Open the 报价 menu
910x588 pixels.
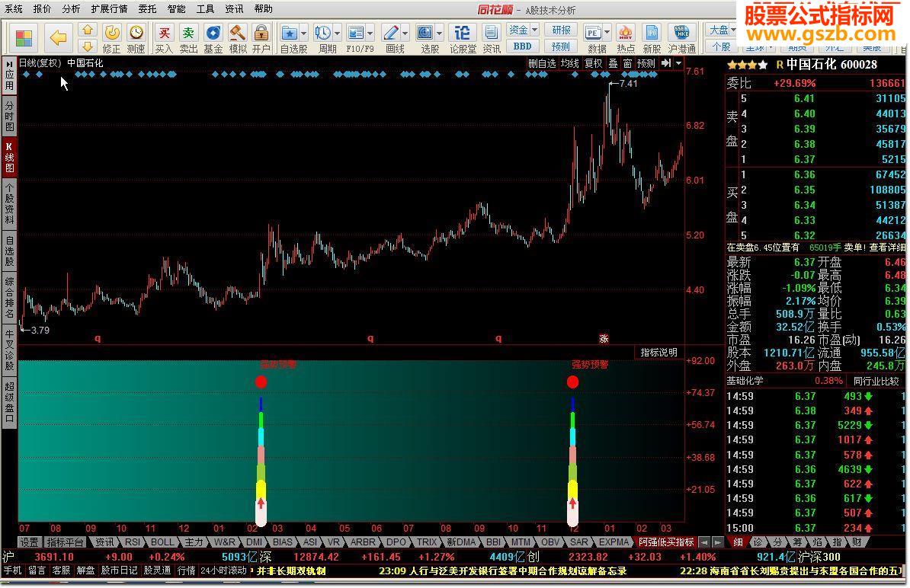click(x=43, y=9)
